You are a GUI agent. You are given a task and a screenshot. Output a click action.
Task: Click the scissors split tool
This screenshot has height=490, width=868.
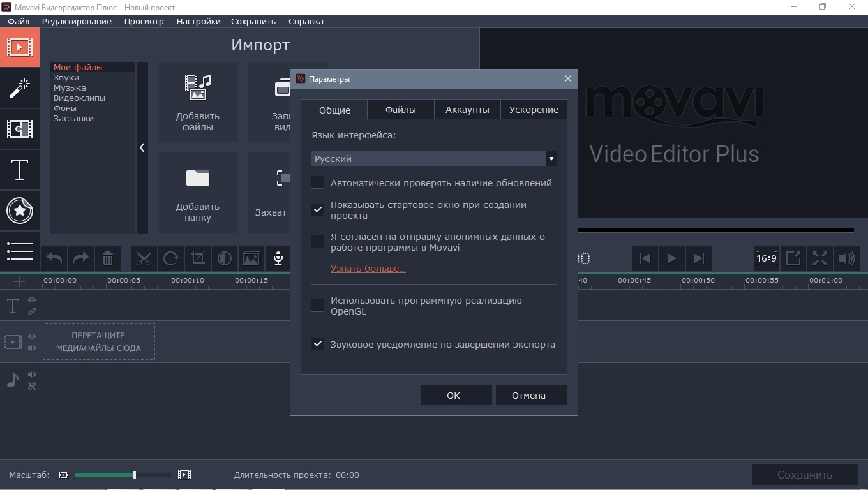[144, 258]
